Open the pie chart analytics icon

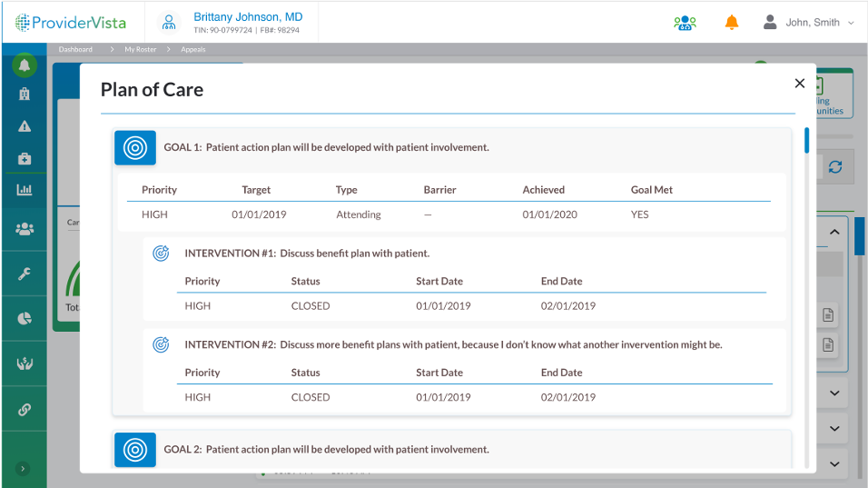coord(24,318)
